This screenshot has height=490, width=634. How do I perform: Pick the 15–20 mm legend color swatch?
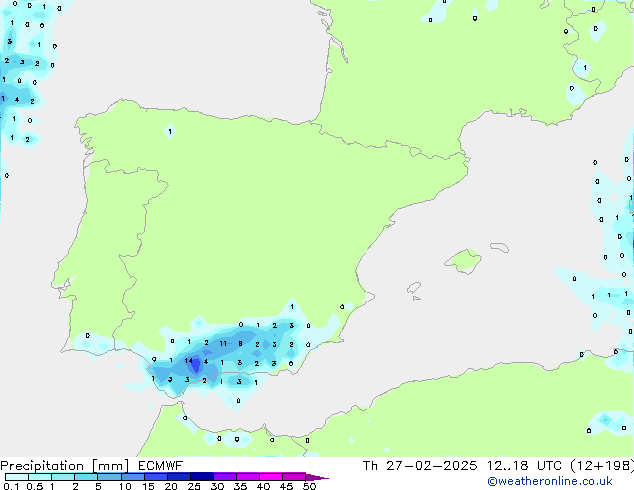click(x=155, y=477)
